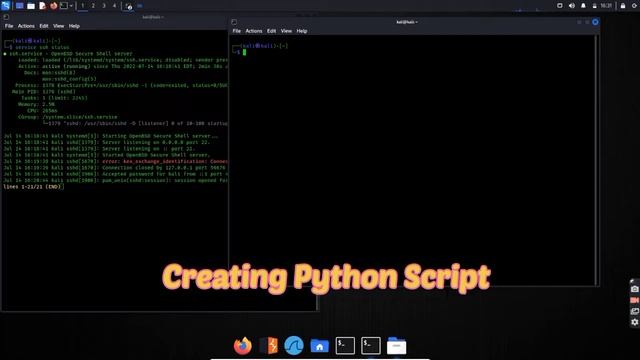
Task: Click the display icon in system tray
Action: 560,6
